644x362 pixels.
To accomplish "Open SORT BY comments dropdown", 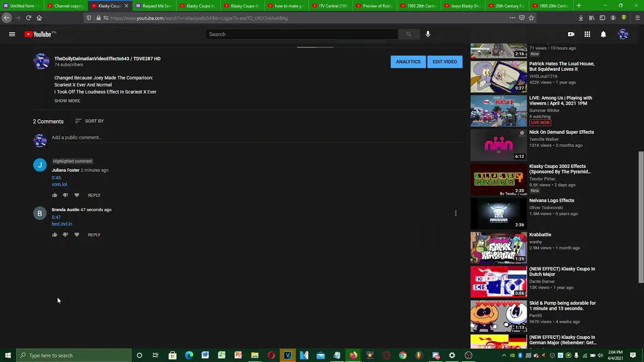I will point(89,121).
